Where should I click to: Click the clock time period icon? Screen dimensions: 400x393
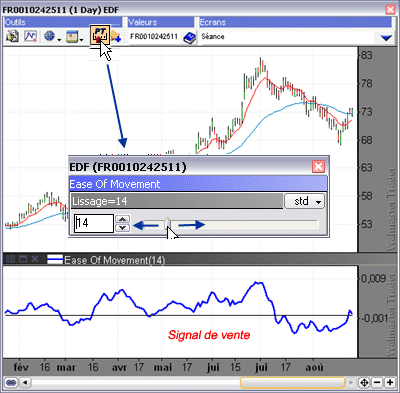point(50,36)
